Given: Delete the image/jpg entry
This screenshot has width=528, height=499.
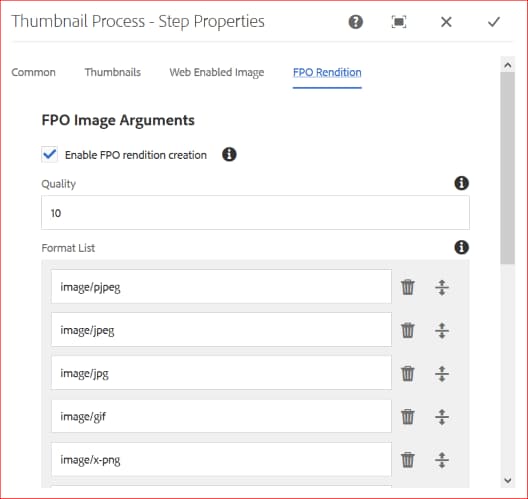Looking at the screenshot, I should pos(407,373).
